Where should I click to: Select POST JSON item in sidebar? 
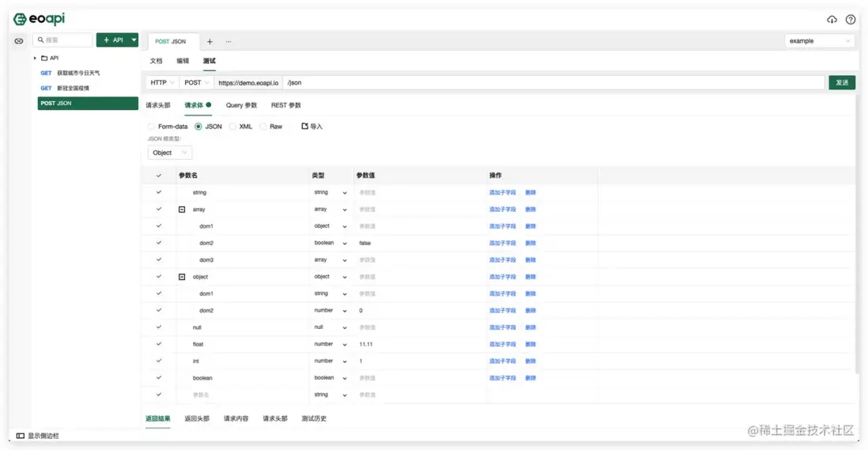88,104
